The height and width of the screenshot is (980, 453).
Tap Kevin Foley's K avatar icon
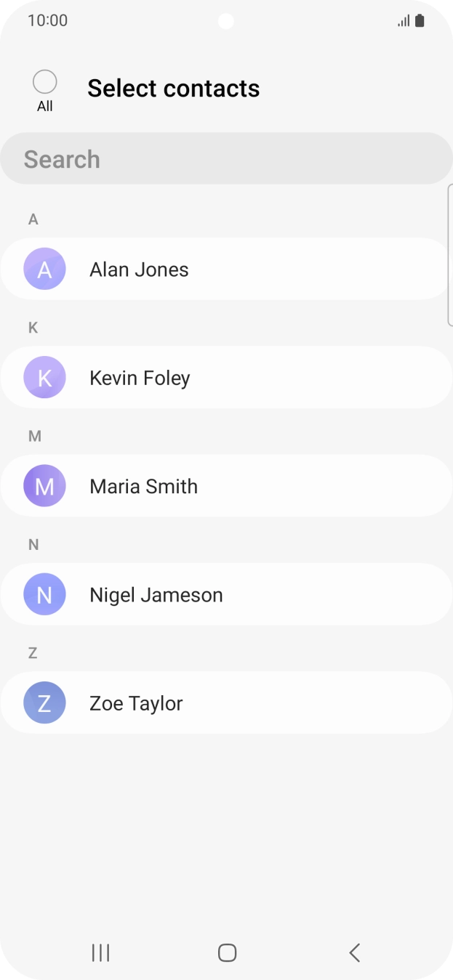tap(44, 378)
